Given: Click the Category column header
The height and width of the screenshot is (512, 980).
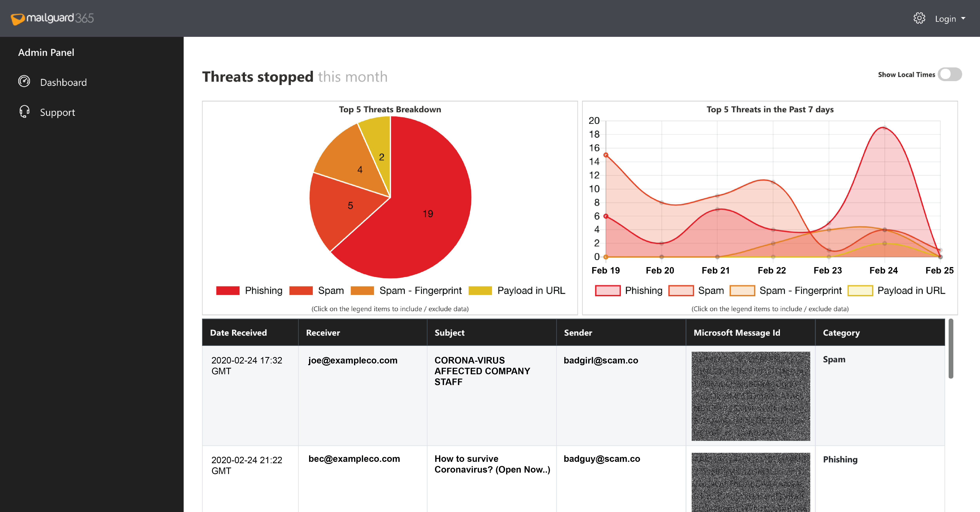Looking at the screenshot, I should click(x=841, y=333).
